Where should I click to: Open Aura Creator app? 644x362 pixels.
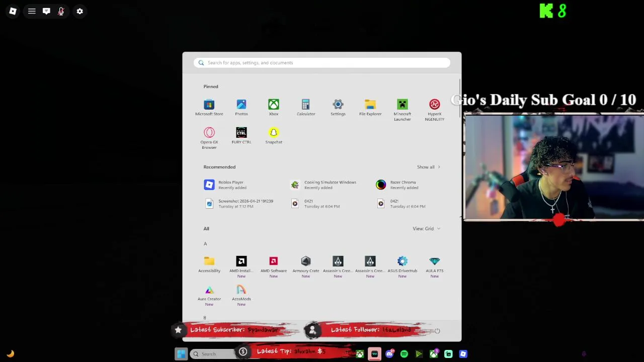tap(209, 295)
